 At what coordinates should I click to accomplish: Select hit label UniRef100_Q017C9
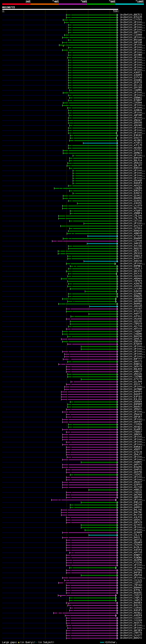pos(131,226)
